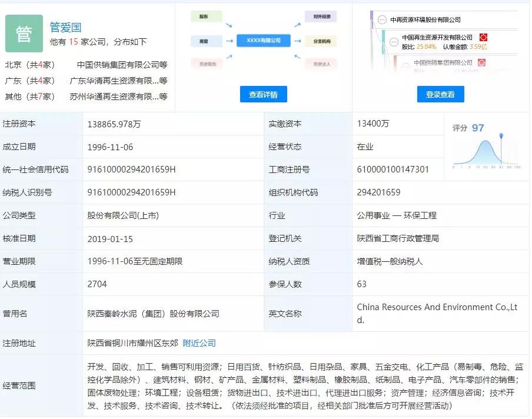Open 中国供销集团有限公司 under 北京
This screenshot has width=532, height=419.
(x=122, y=65)
